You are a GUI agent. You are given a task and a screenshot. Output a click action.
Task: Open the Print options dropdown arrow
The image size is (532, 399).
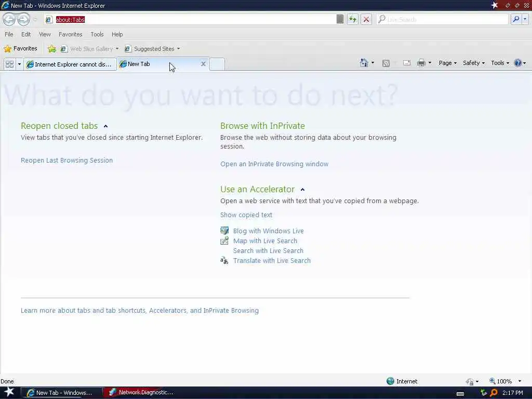pos(430,63)
